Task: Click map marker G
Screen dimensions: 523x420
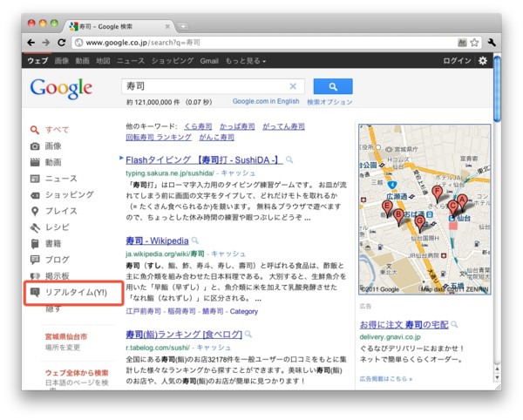Action: pyautogui.click(x=420, y=222)
